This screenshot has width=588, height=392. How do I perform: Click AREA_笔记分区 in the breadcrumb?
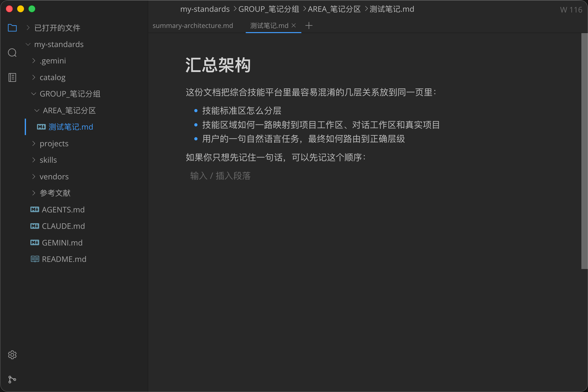tap(334, 9)
